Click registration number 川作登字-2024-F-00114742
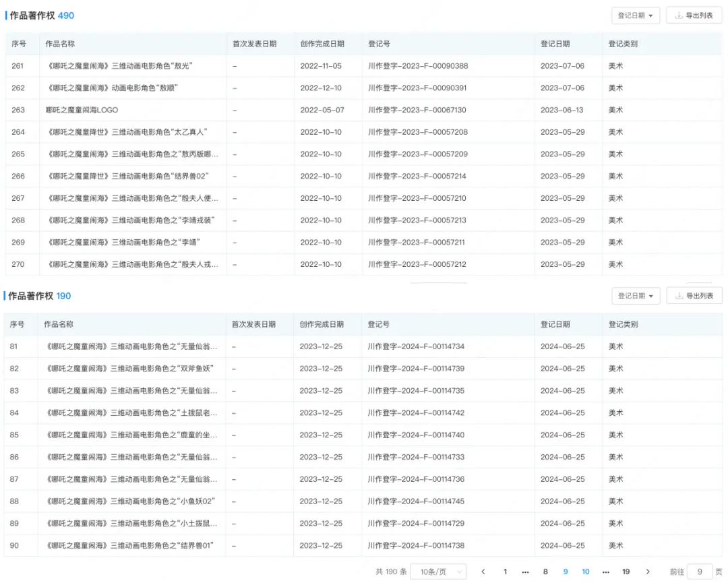Screen dimensions: 728x585 [x=416, y=412]
